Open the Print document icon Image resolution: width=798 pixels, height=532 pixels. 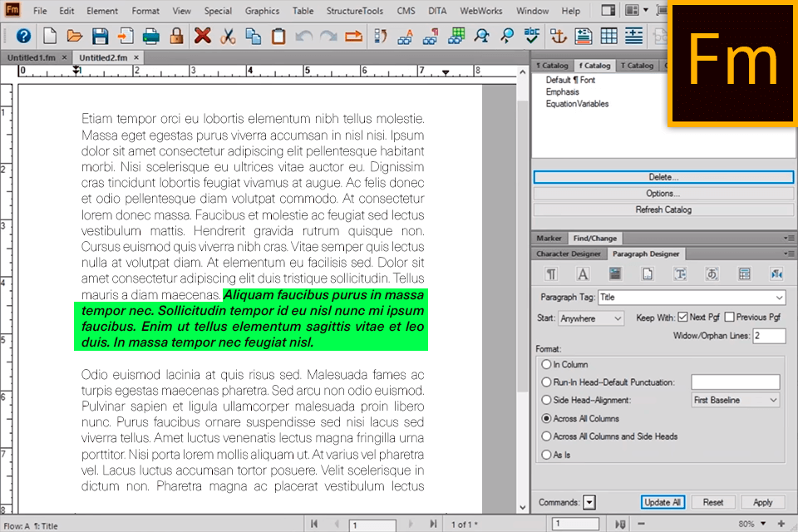(150, 36)
